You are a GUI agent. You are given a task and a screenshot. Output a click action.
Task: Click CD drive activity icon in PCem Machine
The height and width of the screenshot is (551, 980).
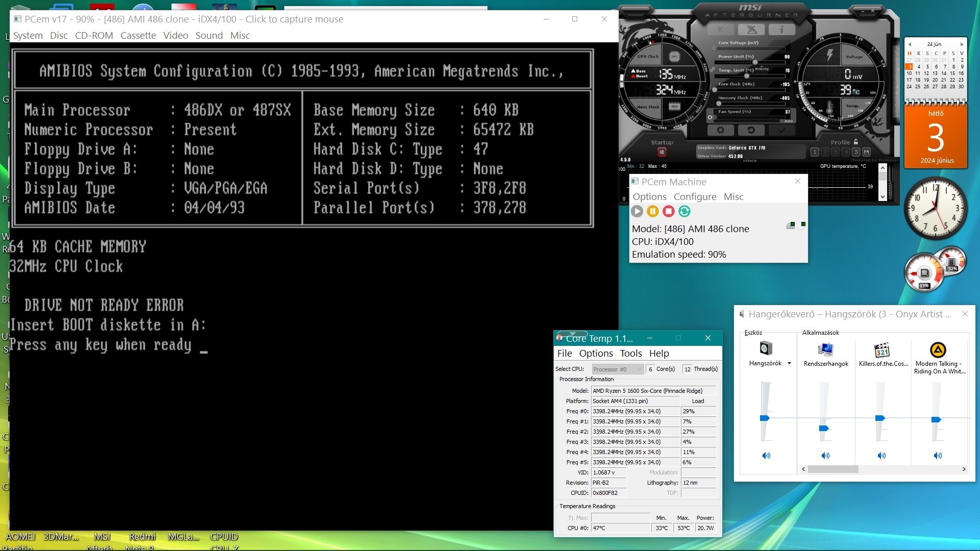[x=802, y=225]
